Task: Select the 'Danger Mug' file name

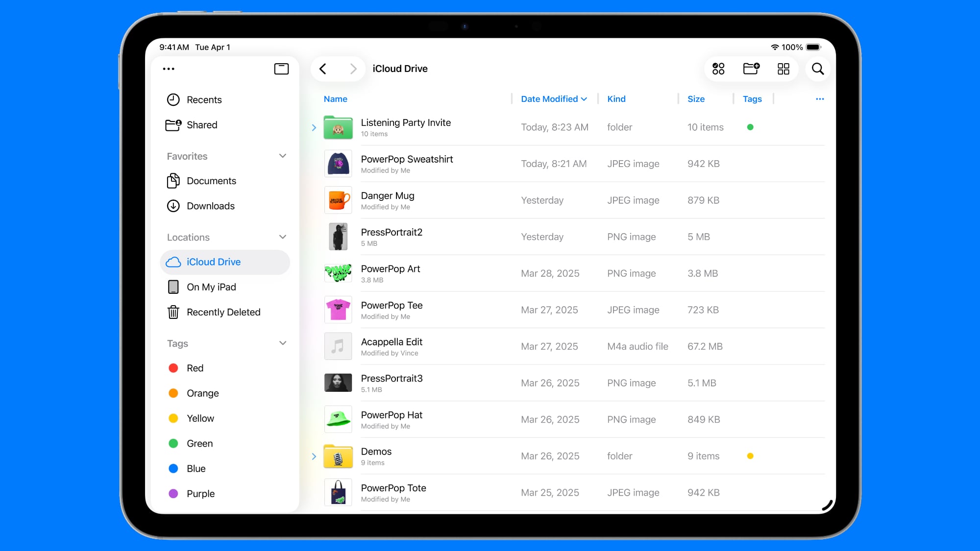Action: (x=388, y=196)
